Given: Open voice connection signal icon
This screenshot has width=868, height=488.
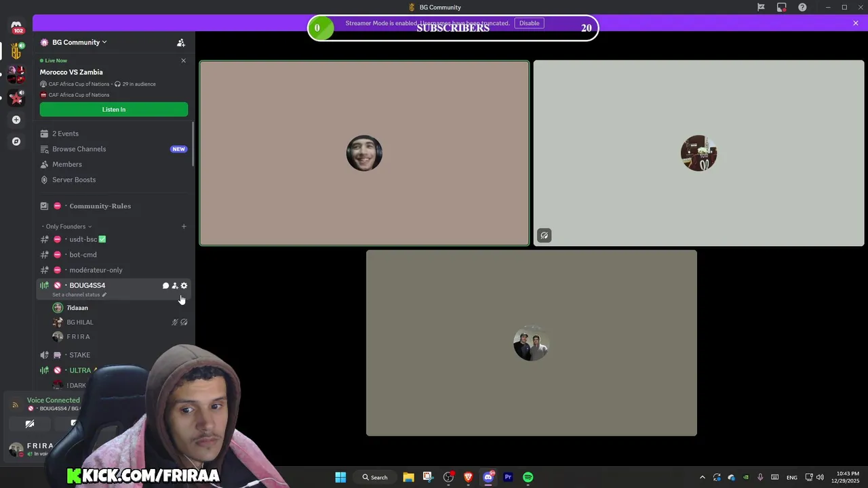Looking at the screenshot, I should [x=16, y=405].
